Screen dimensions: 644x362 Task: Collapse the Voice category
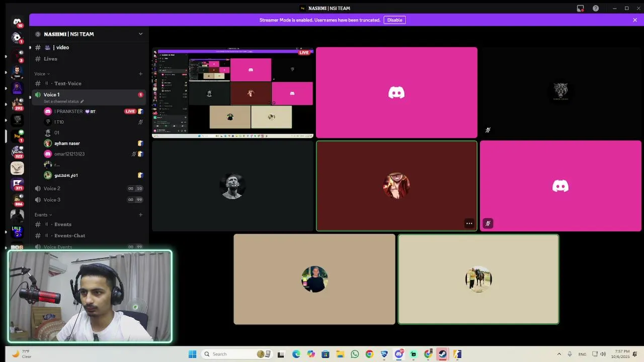[x=42, y=74]
